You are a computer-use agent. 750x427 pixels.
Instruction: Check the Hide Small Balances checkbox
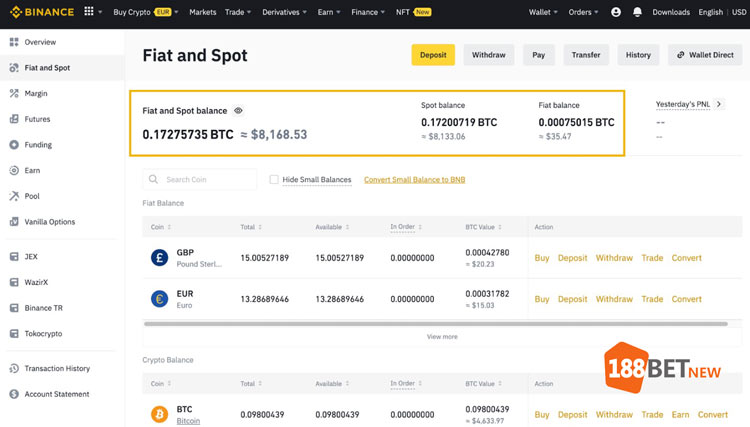click(274, 179)
